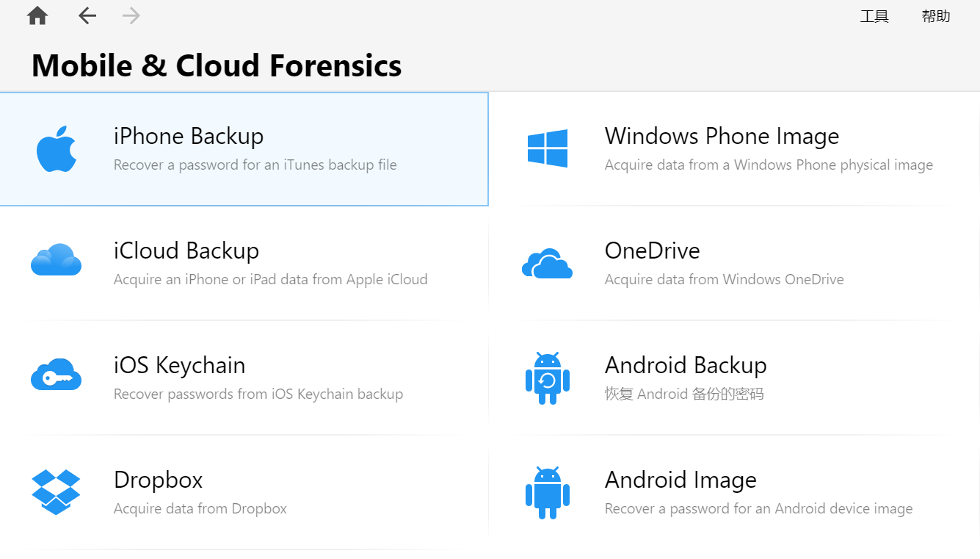This screenshot has width=980, height=559.
Task: Open Windows Phone Image title
Action: (722, 136)
